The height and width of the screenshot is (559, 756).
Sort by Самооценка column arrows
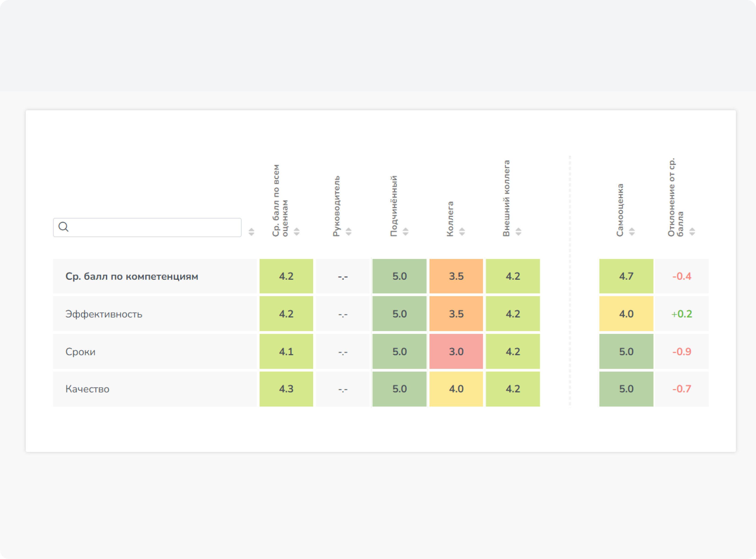point(632,231)
